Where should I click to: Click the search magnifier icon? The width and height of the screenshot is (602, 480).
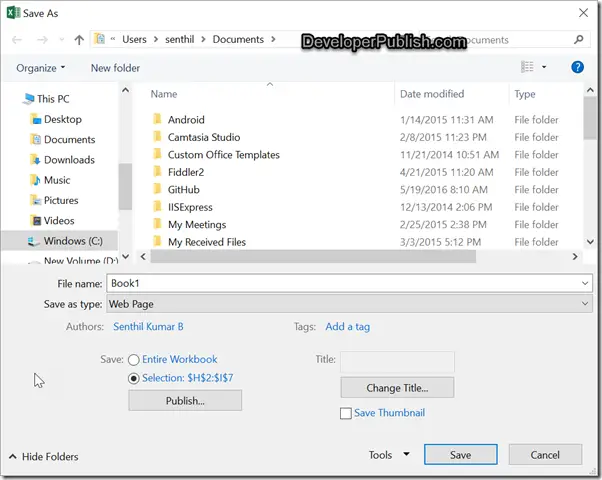(x=579, y=40)
